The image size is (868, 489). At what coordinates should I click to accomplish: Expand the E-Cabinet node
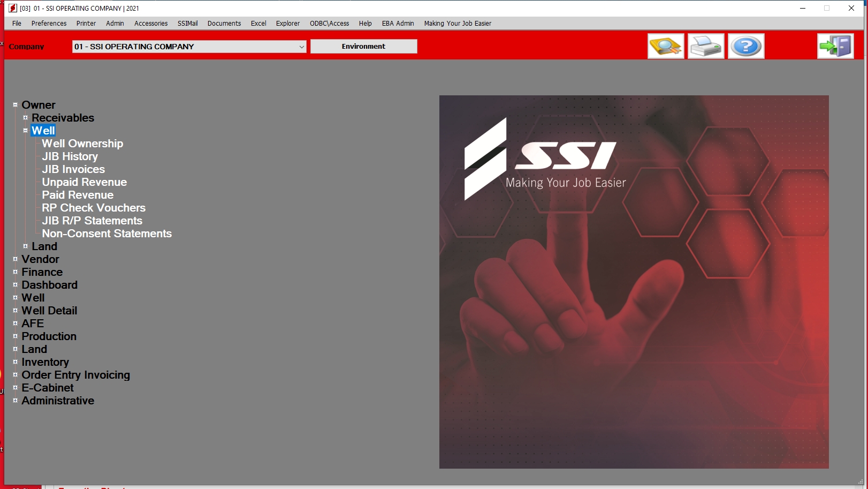pyautogui.click(x=15, y=388)
